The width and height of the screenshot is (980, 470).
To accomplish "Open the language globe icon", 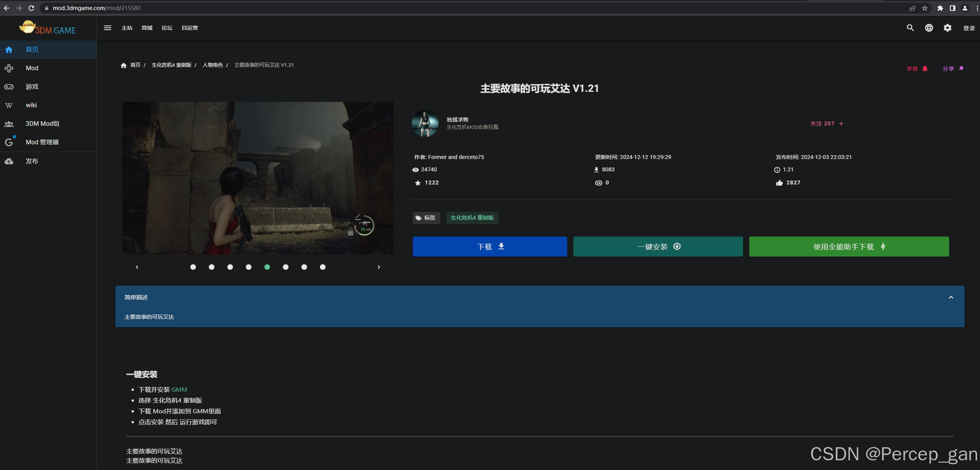I will (929, 28).
